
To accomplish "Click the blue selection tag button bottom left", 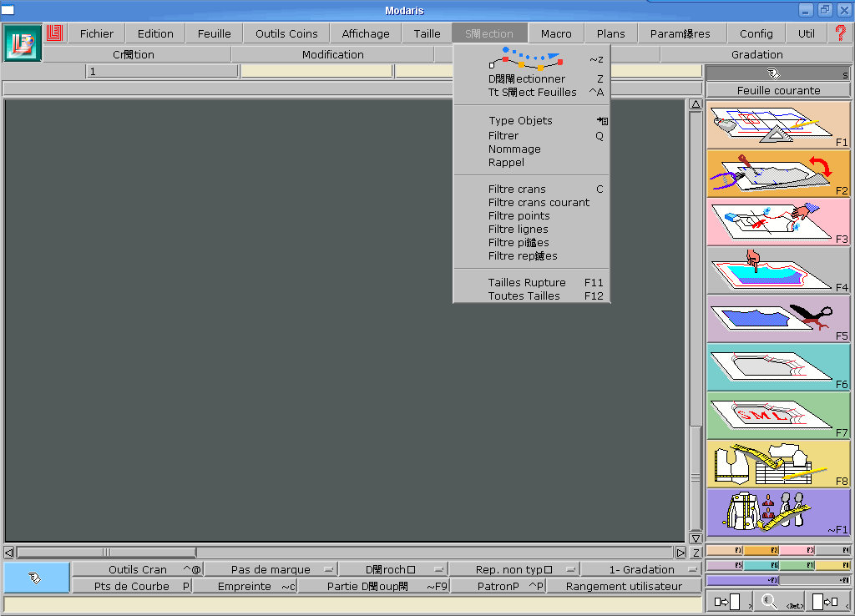I will pyautogui.click(x=36, y=578).
